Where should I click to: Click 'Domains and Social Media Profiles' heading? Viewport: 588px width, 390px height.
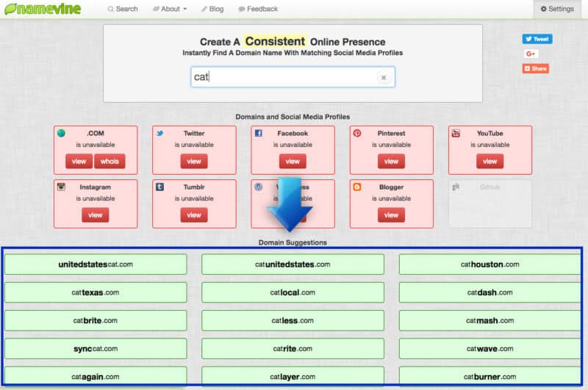pyautogui.click(x=293, y=117)
